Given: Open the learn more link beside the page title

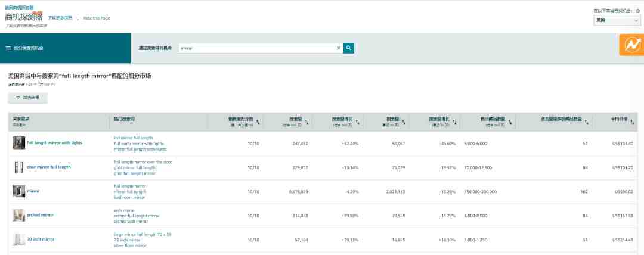Looking at the screenshot, I should pyautogui.click(x=60, y=18).
